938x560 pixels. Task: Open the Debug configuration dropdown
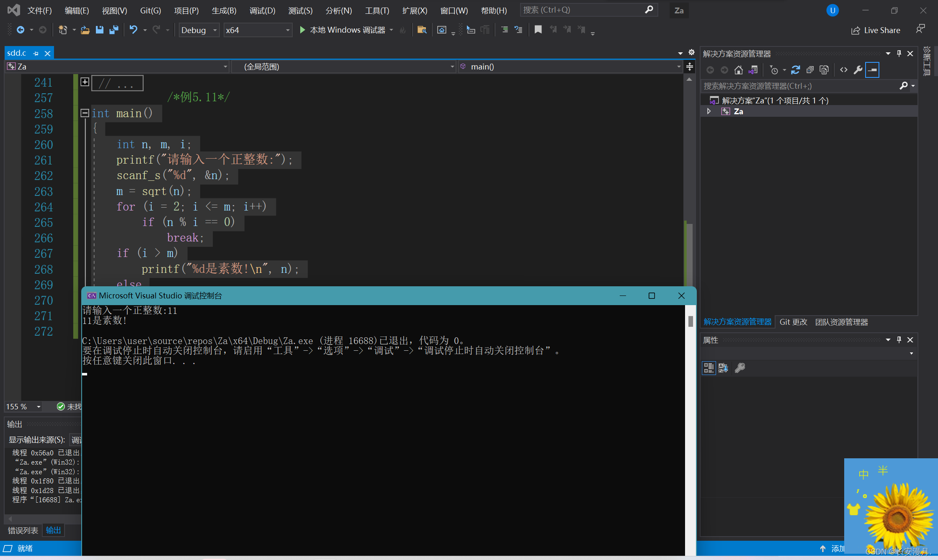pyautogui.click(x=198, y=30)
